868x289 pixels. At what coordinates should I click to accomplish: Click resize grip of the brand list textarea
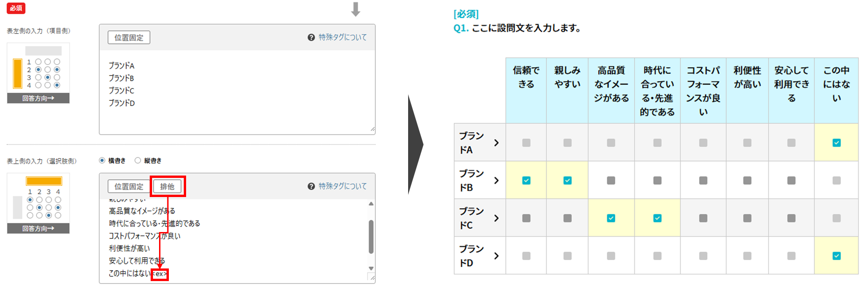point(372,129)
